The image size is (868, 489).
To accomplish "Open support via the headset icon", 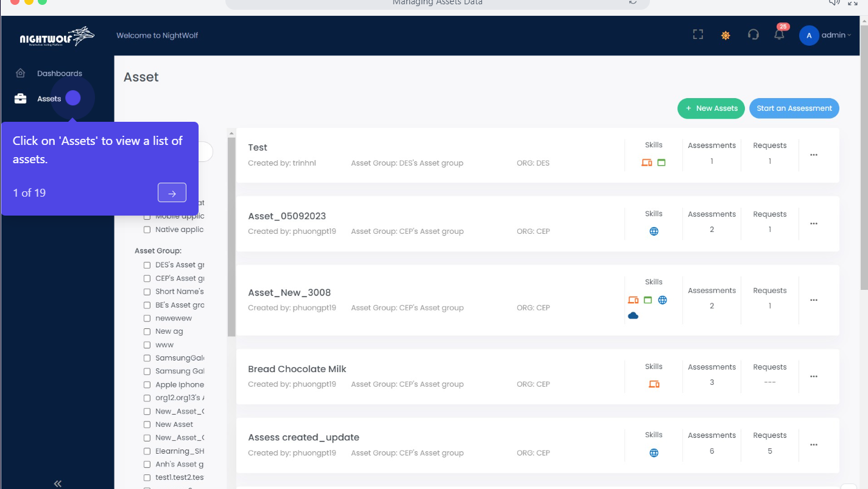I will click(753, 35).
